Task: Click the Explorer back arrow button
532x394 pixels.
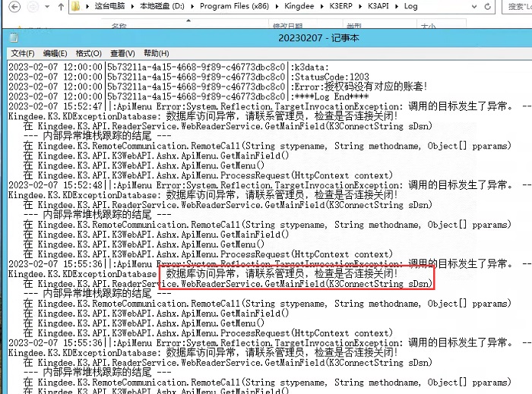Action: point(14,6)
